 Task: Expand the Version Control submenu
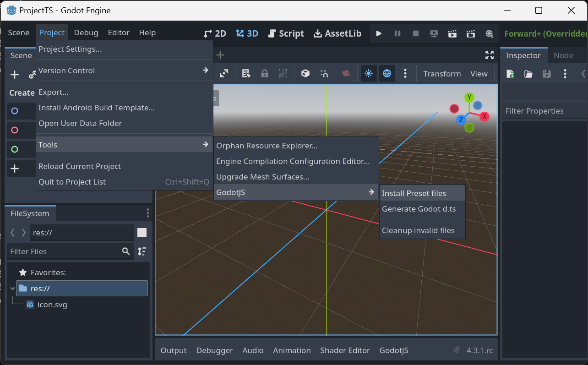pyautogui.click(x=125, y=71)
